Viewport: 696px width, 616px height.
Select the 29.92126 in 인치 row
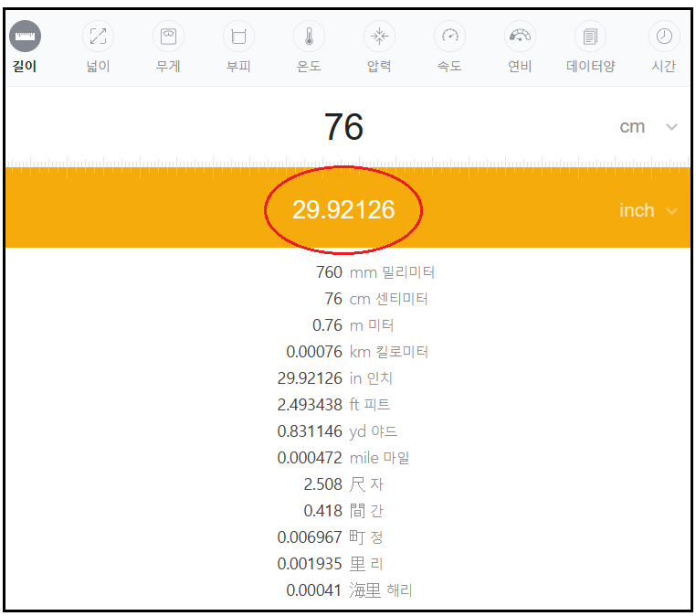pyautogui.click(x=334, y=378)
